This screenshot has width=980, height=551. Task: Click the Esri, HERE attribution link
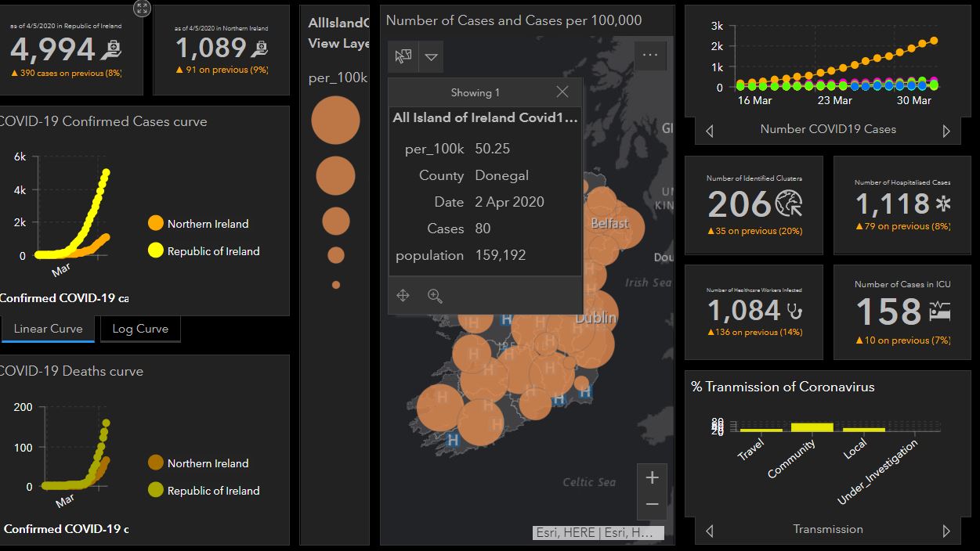coord(599,533)
